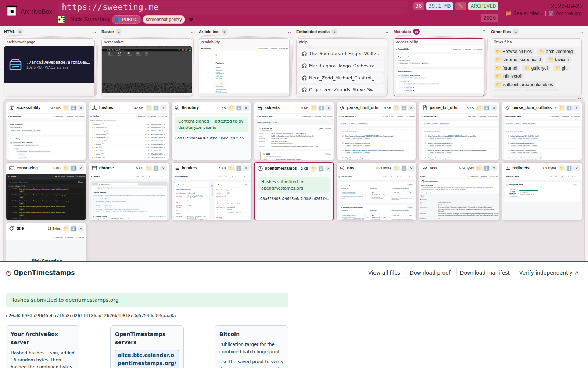588x368 pixels.
Task: Click Download manifest button
Action: click(485, 273)
